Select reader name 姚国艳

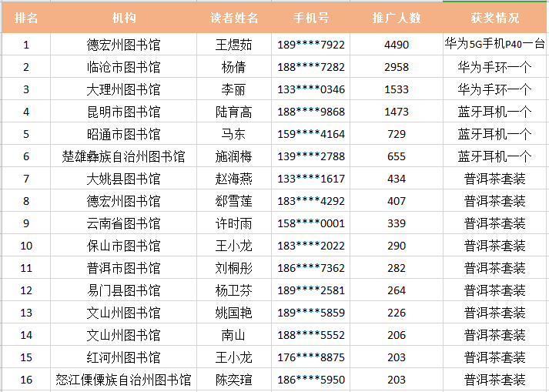[234, 313]
